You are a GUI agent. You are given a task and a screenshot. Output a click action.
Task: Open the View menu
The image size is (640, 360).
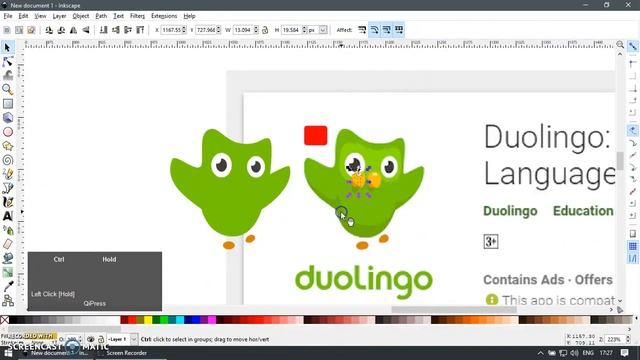(40, 16)
